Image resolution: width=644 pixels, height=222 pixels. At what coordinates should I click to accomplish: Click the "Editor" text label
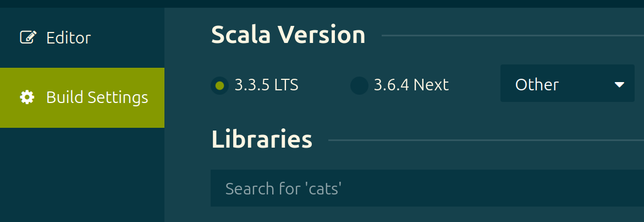click(68, 38)
